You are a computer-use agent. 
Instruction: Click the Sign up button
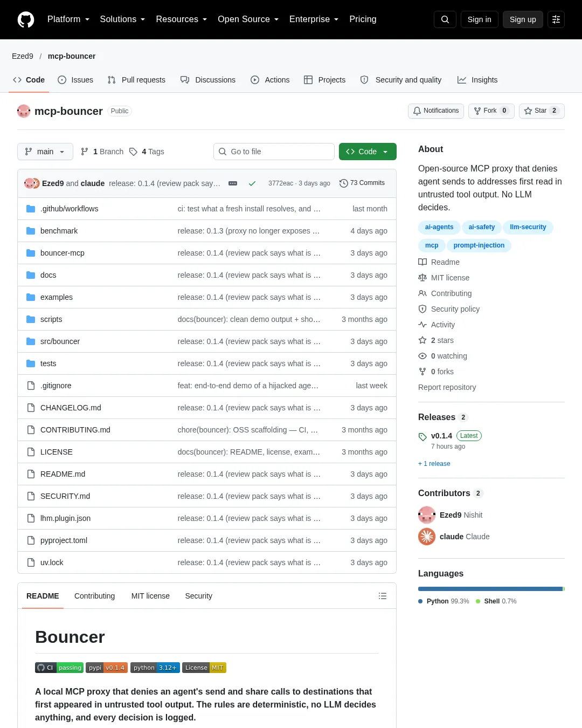pyautogui.click(x=523, y=19)
